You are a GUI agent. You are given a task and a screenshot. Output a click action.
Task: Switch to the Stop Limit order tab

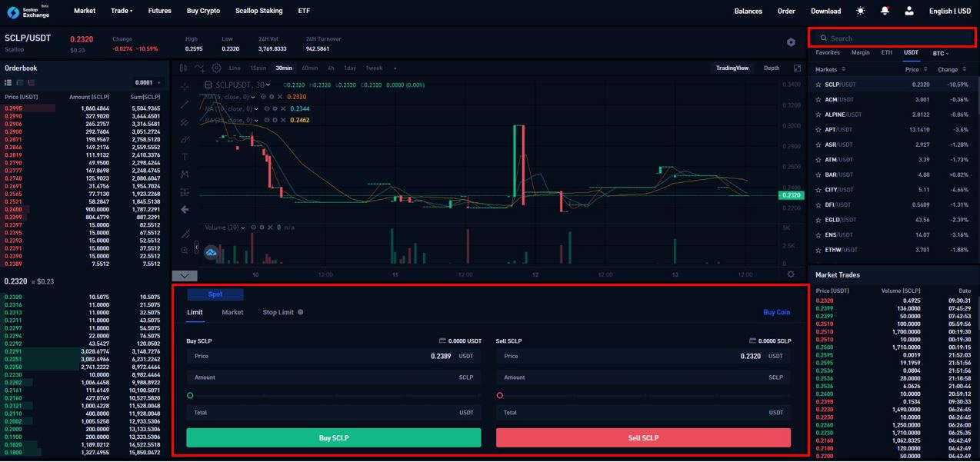278,312
